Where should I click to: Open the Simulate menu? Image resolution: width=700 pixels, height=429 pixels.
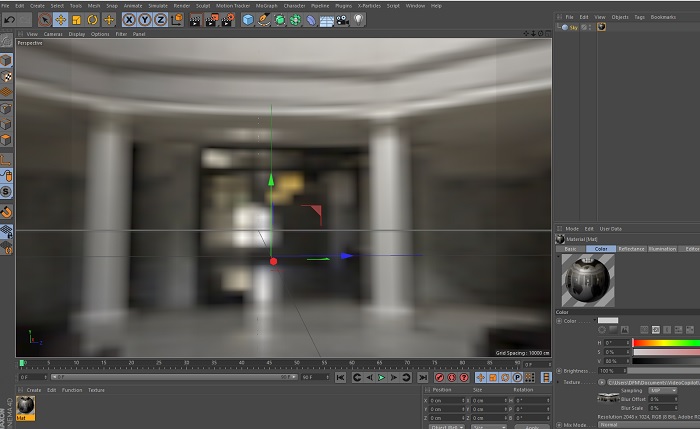point(158,6)
